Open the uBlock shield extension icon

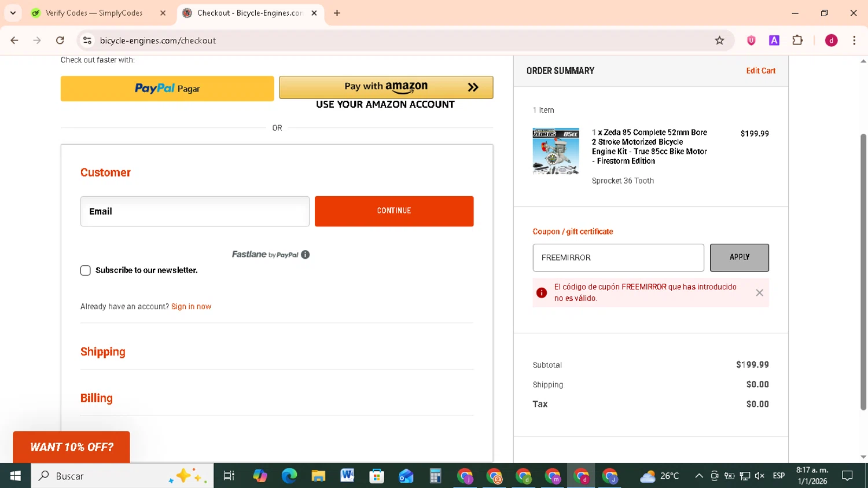[751, 41]
